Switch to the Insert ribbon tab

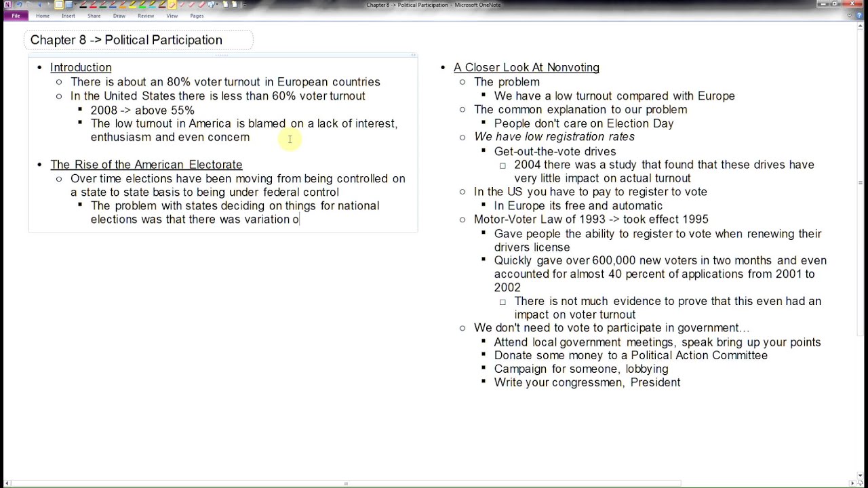[x=68, y=16]
